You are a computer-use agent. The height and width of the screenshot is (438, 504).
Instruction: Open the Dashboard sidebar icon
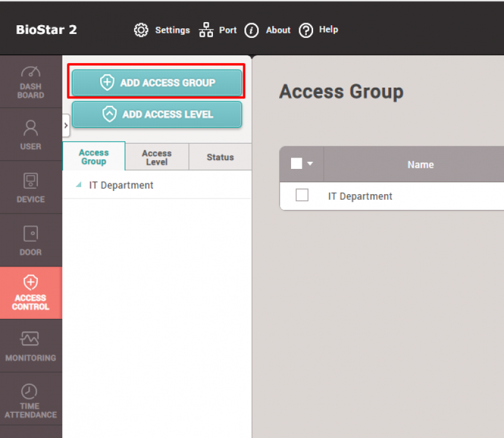pyautogui.click(x=30, y=72)
